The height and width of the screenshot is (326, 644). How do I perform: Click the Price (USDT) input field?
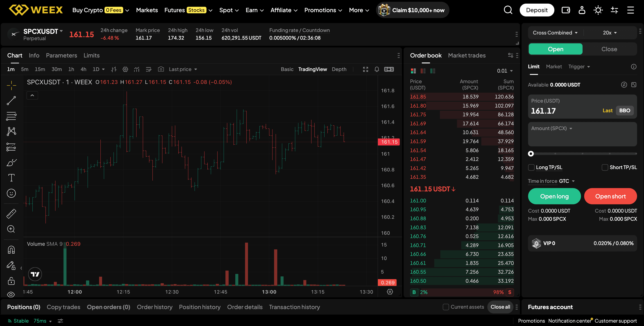pos(582,106)
